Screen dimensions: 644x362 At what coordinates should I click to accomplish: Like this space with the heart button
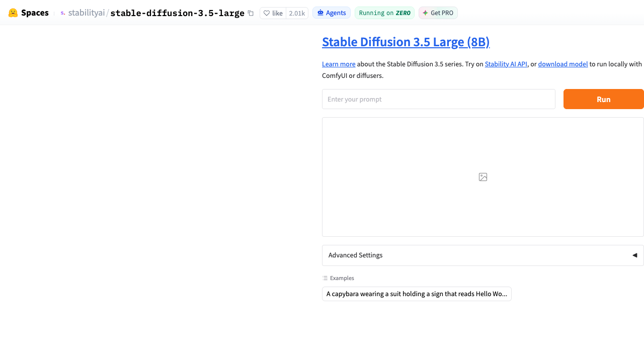click(273, 13)
